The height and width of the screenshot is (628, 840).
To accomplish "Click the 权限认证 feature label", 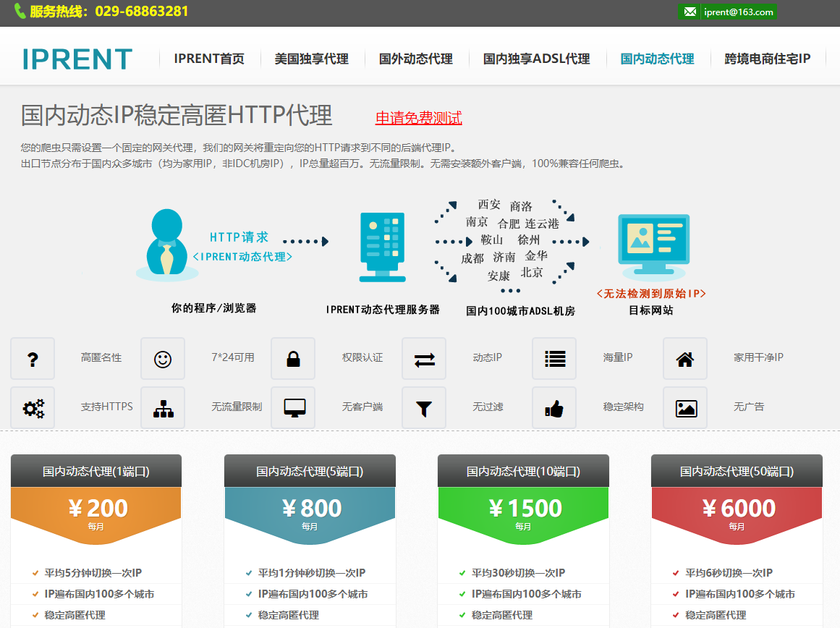I will point(362,357).
